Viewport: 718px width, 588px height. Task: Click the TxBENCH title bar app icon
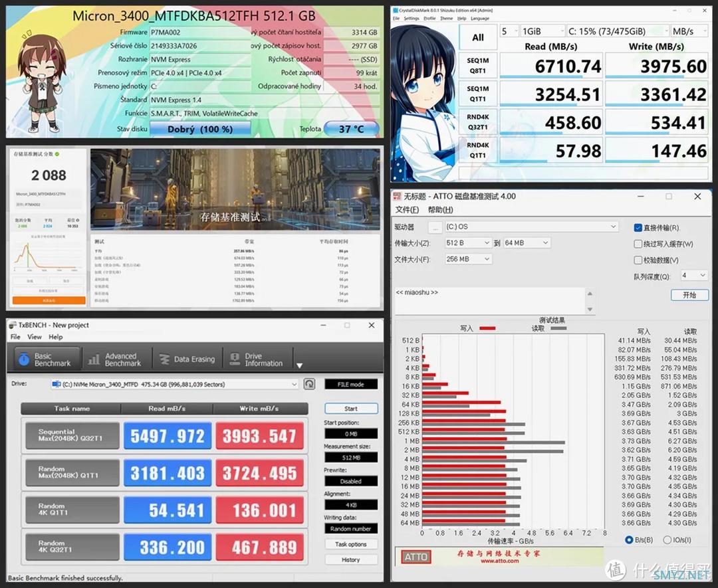[x=13, y=325]
